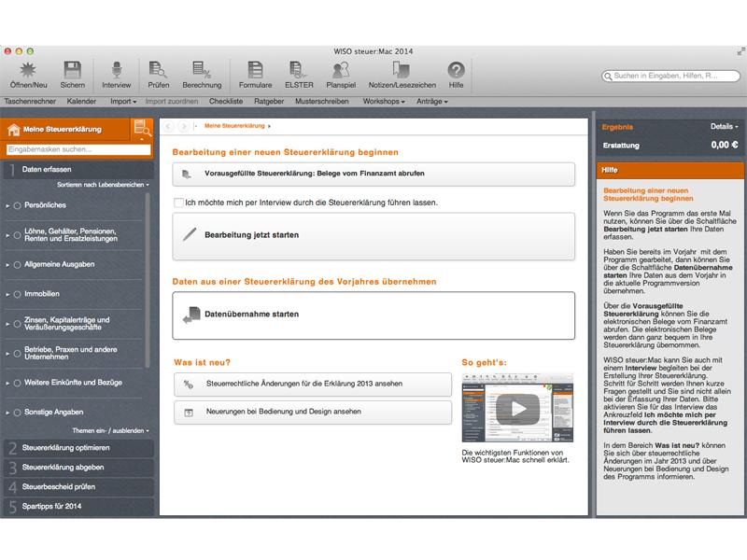Open the Import dropdown menu

(123, 102)
